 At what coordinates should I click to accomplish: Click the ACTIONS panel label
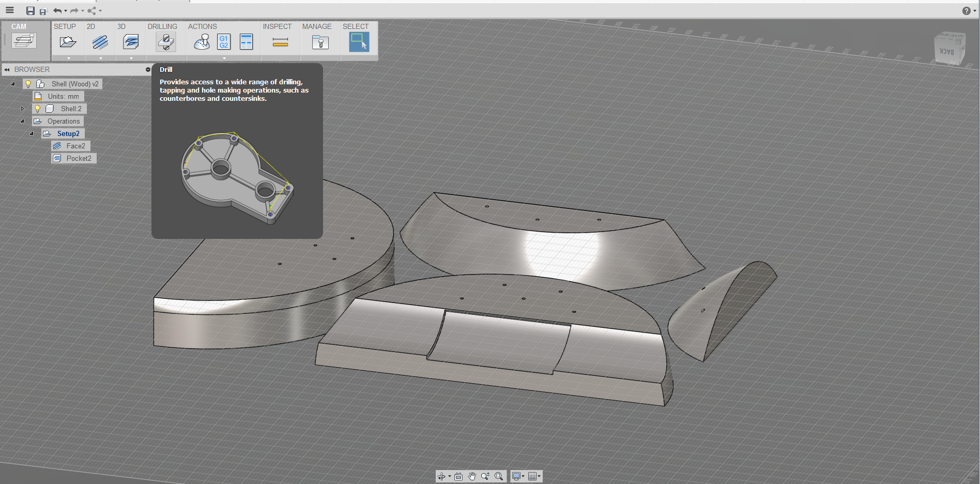click(203, 26)
